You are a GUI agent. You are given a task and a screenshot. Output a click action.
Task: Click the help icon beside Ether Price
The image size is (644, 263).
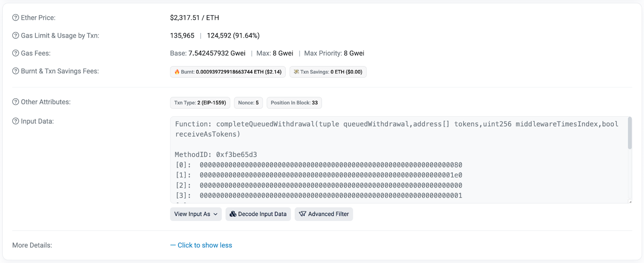click(x=15, y=17)
